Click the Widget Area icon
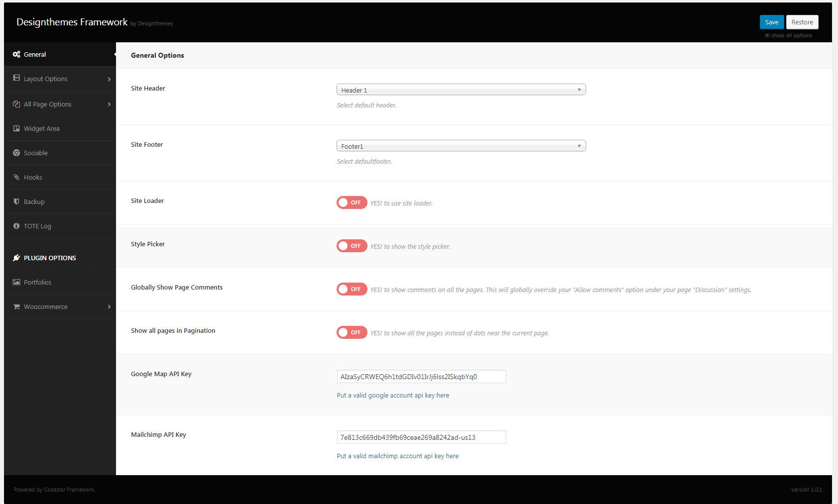This screenshot has height=504, width=838. pos(16,128)
